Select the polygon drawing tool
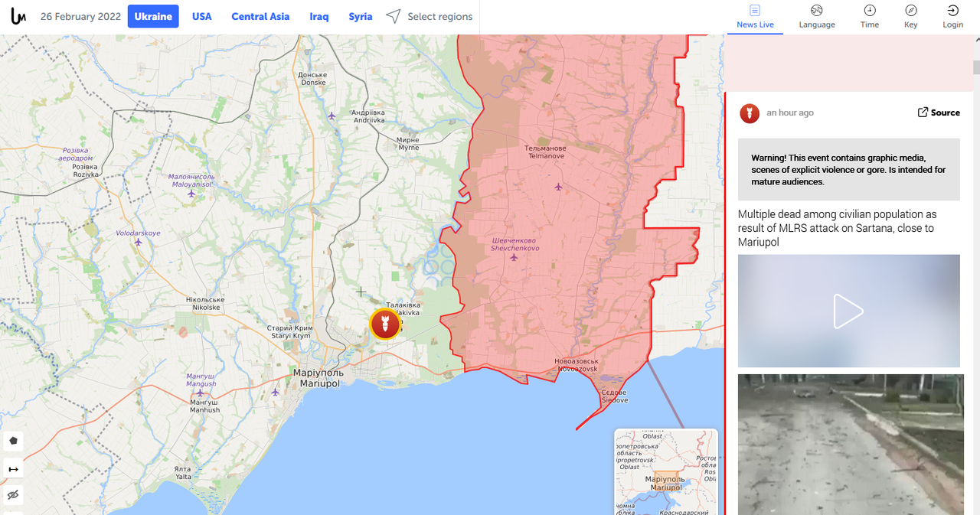980x515 pixels. [x=13, y=441]
